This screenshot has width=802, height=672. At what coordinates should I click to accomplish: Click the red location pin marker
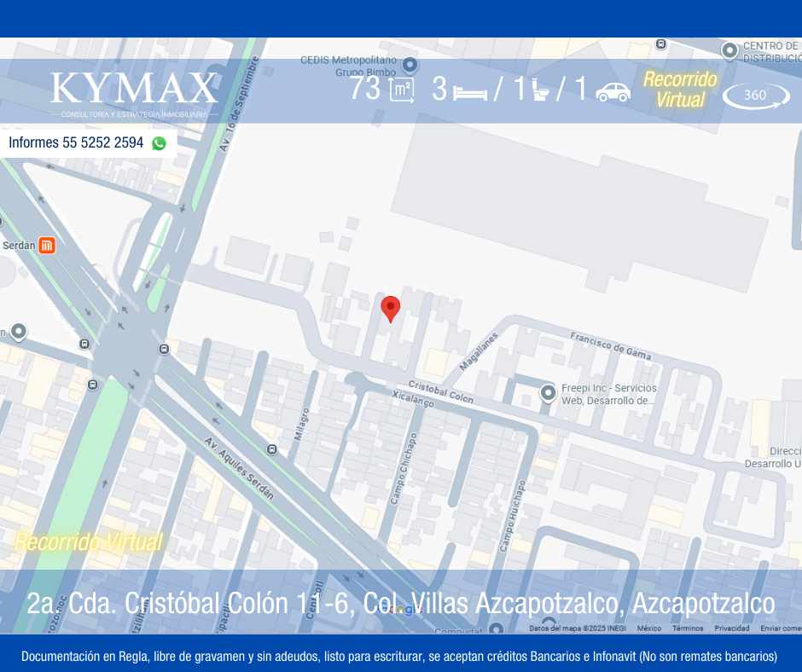390,309
